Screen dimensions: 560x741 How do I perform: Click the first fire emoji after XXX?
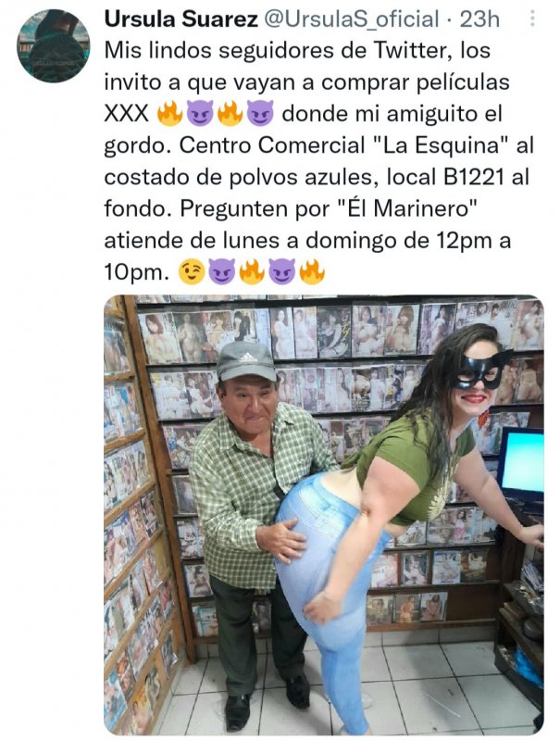[169, 114]
